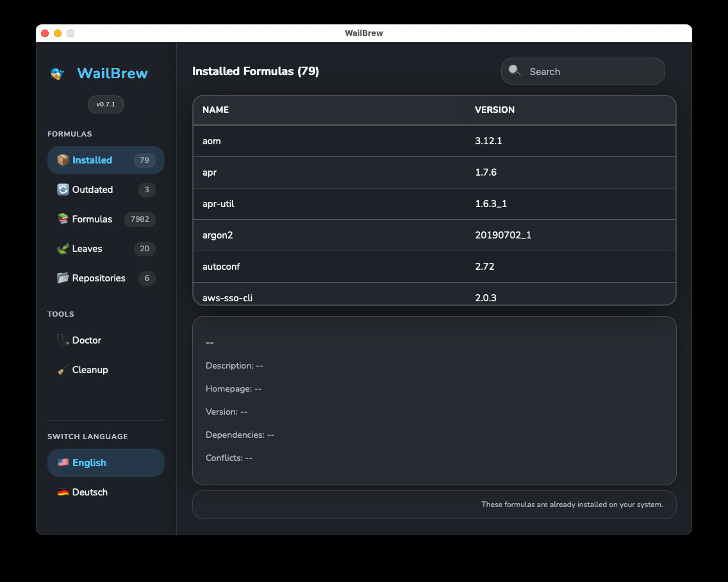Click the Doctor stethoscope icon
Screen dimensions: 728x582
(x=63, y=340)
